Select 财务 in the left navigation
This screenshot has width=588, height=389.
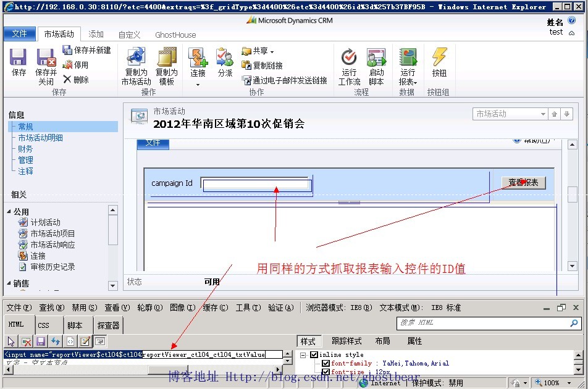25,149
